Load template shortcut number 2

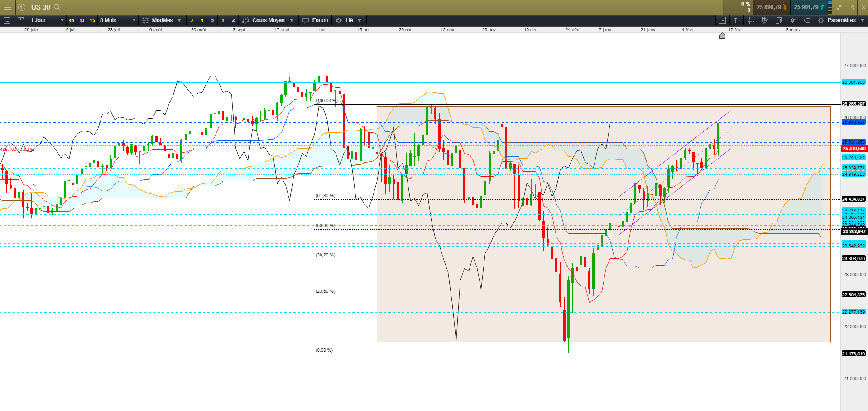coord(233,20)
